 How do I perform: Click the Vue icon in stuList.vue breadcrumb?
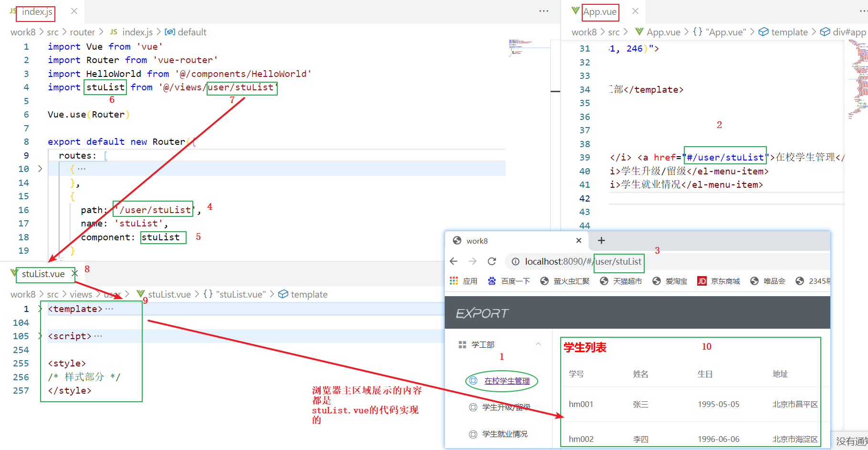point(141,294)
